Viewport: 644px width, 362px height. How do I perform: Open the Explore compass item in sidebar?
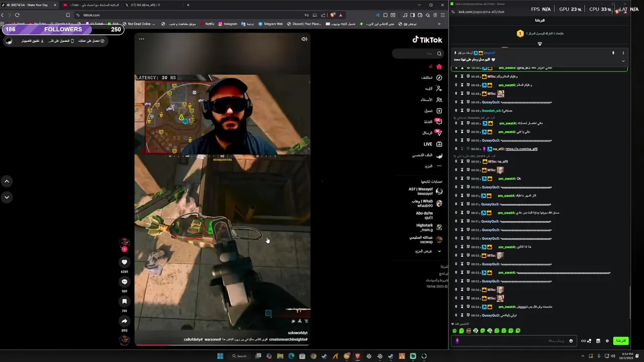pos(432,77)
